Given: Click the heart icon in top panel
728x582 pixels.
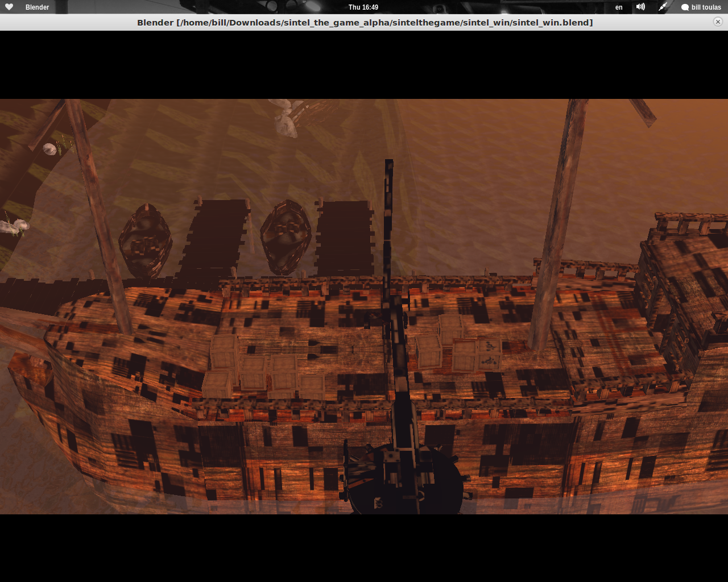Looking at the screenshot, I should coord(9,7).
